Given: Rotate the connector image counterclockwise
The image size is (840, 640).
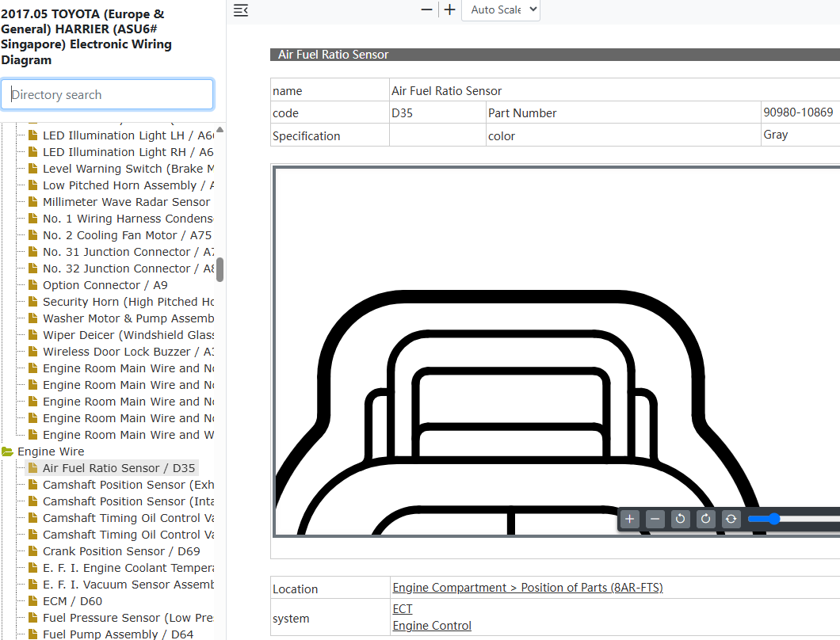Looking at the screenshot, I should (x=681, y=519).
